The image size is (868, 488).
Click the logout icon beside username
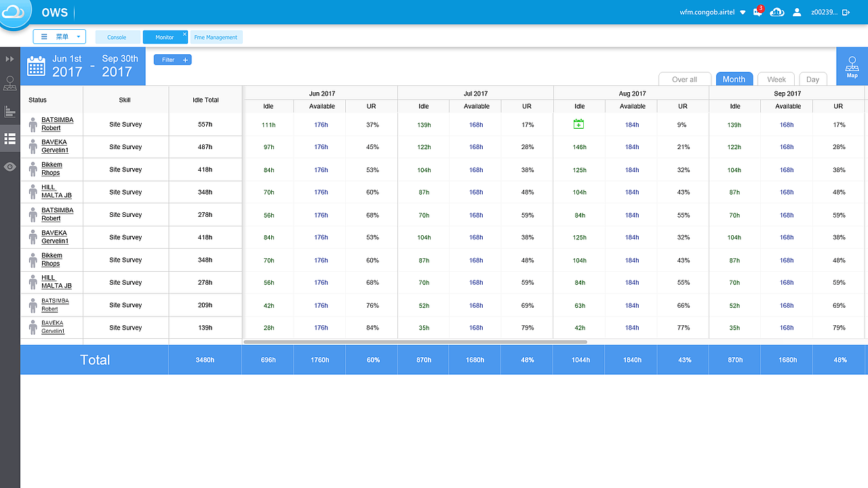pos(846,12)
